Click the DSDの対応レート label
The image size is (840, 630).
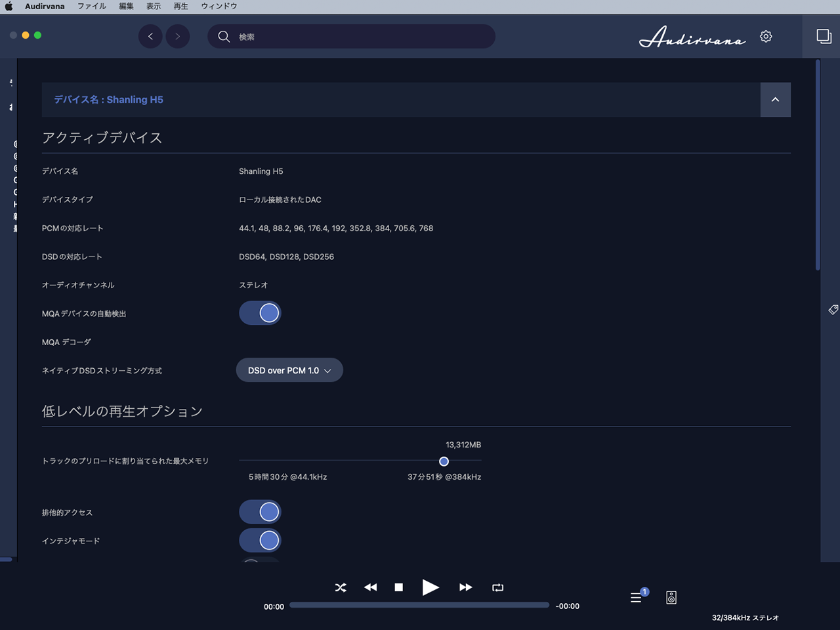point(72,257)
